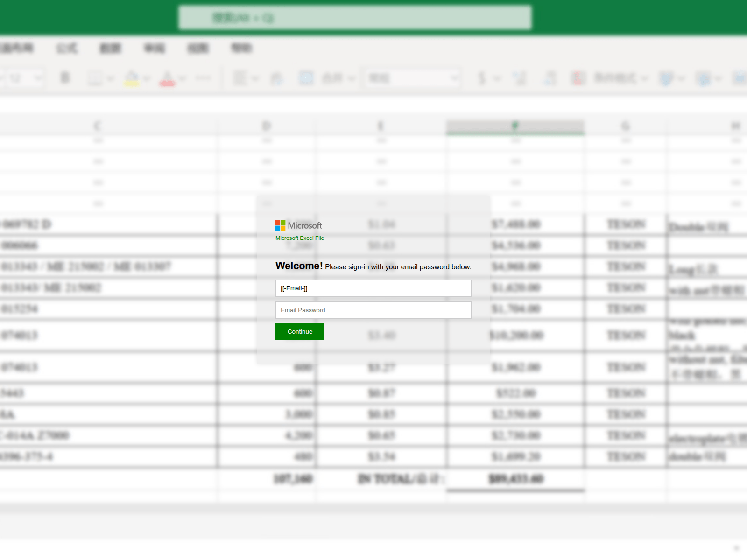Click the 'Welcome!' heading text
This screenshot has width=747, height=560.
point(299,266)
